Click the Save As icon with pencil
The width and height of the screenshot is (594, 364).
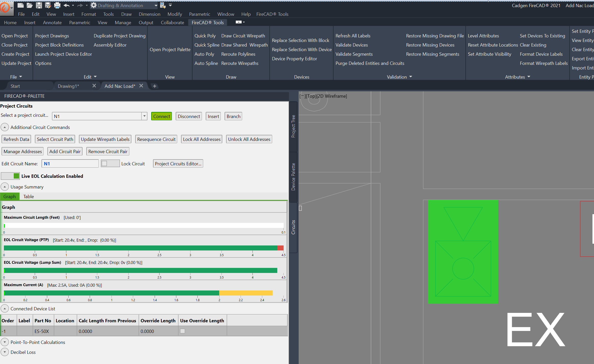tap(48, 5)
